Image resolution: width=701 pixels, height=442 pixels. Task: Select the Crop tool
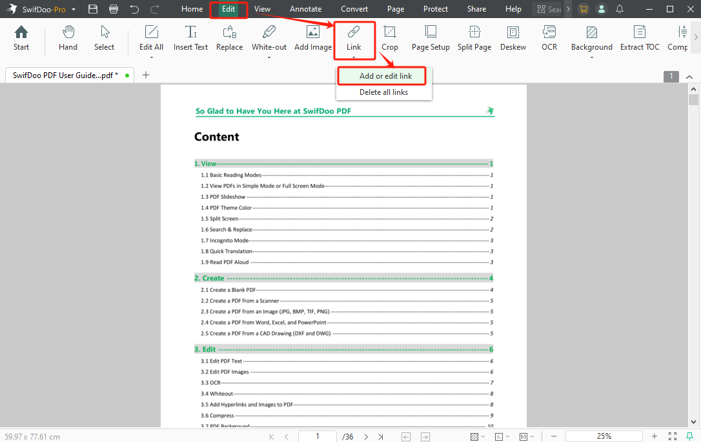389,38
